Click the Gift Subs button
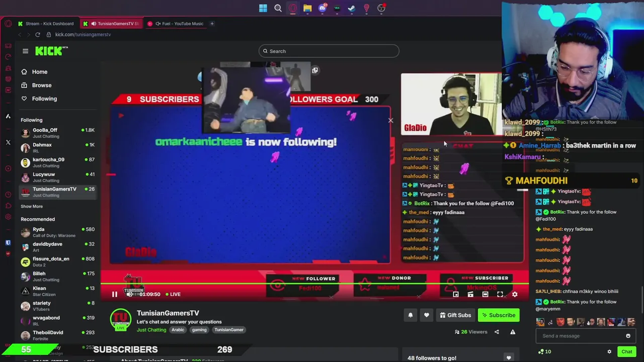 pyautogui.click(x=455, y=315)
